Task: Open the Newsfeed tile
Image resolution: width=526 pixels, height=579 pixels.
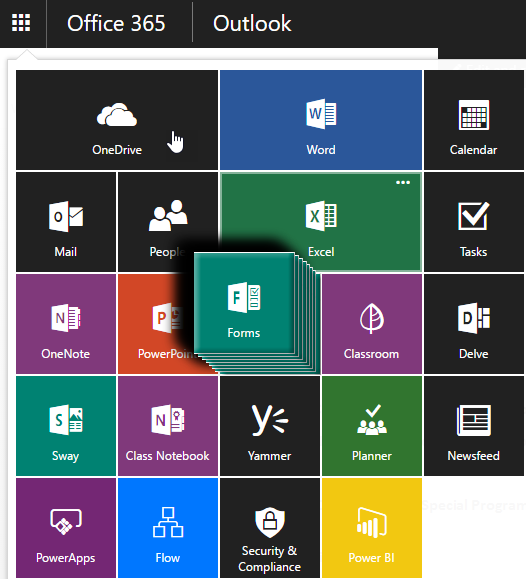Action: [474, 426]
